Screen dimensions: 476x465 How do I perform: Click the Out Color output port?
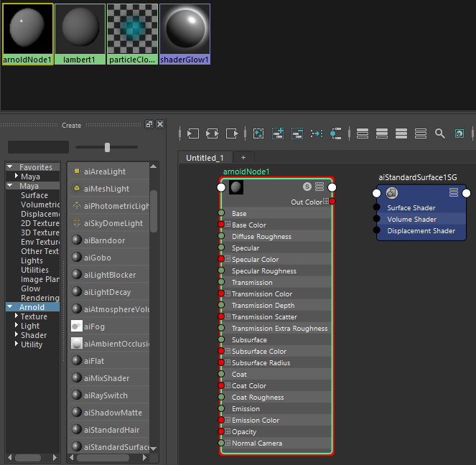332,201
